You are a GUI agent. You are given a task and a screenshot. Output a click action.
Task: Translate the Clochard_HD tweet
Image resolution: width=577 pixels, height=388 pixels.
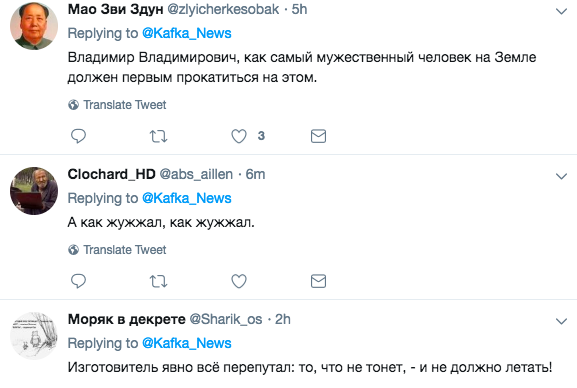(x=117, y=250)
